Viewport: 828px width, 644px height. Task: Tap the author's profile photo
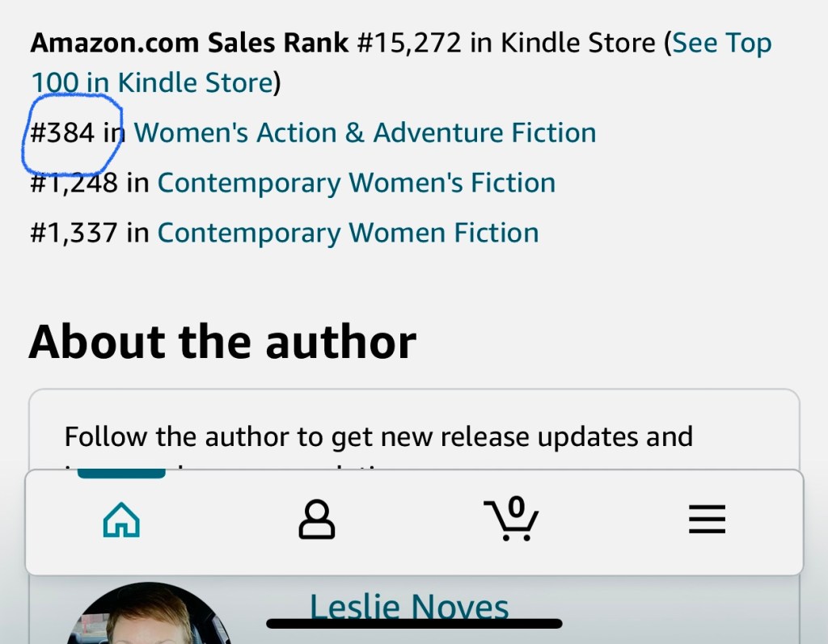[x=146, y=618]
